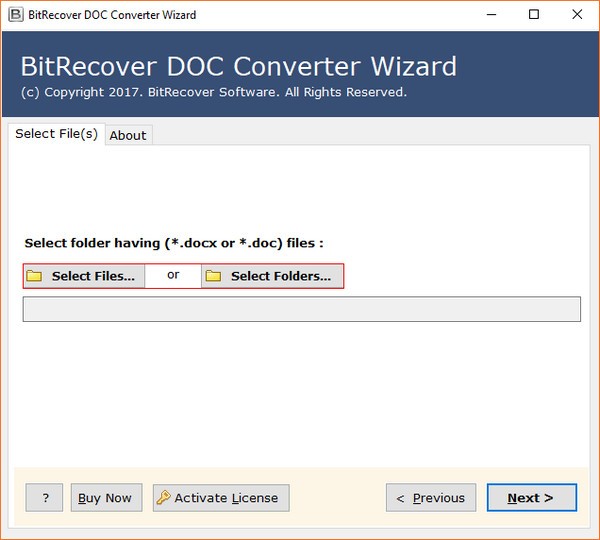
Task: Open the About tab
Action: point(128,135)
